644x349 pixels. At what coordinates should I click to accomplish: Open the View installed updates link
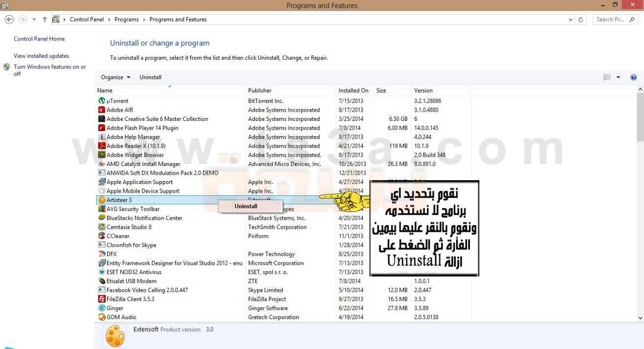pyautogui.click(x=41, y=56)
